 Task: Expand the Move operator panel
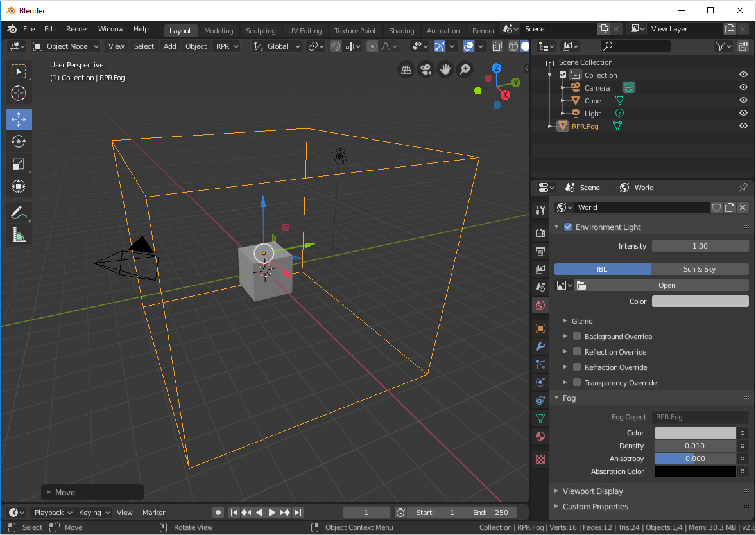pos(92,493)
